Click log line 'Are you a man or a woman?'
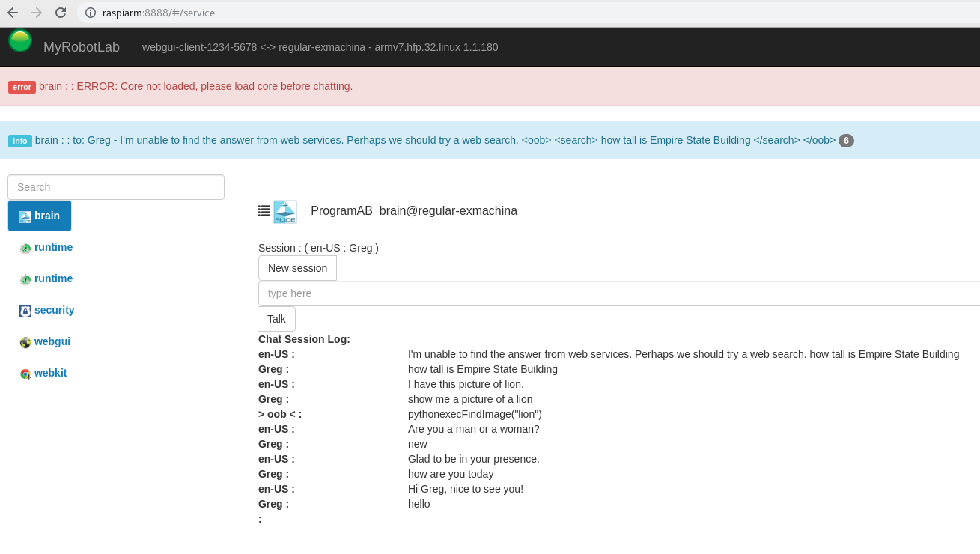Image resolution: width=980 pixels, height=554 pixels. (474, 429)
